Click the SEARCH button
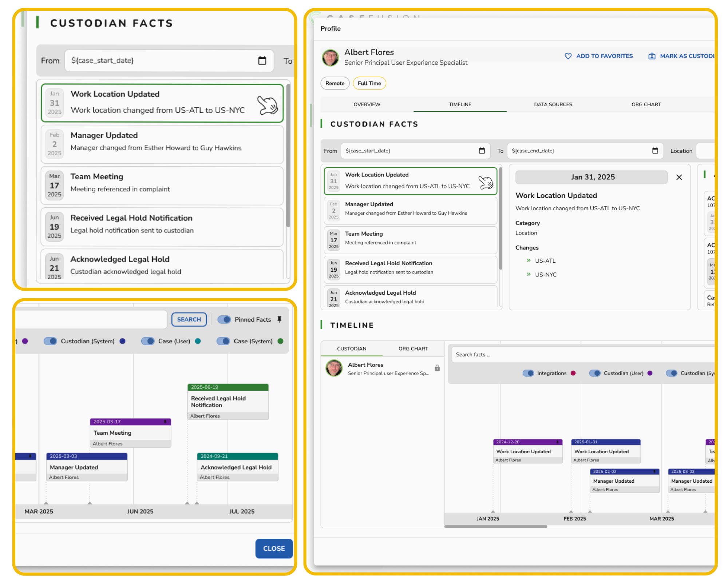 189,319
